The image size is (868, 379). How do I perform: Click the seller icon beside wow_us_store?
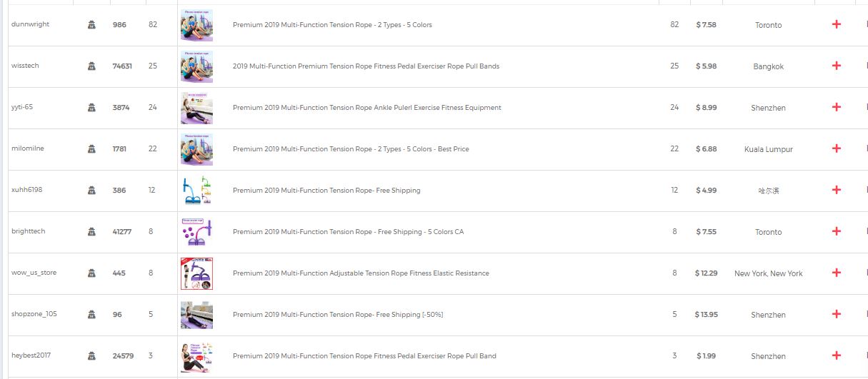click(91, 273)
